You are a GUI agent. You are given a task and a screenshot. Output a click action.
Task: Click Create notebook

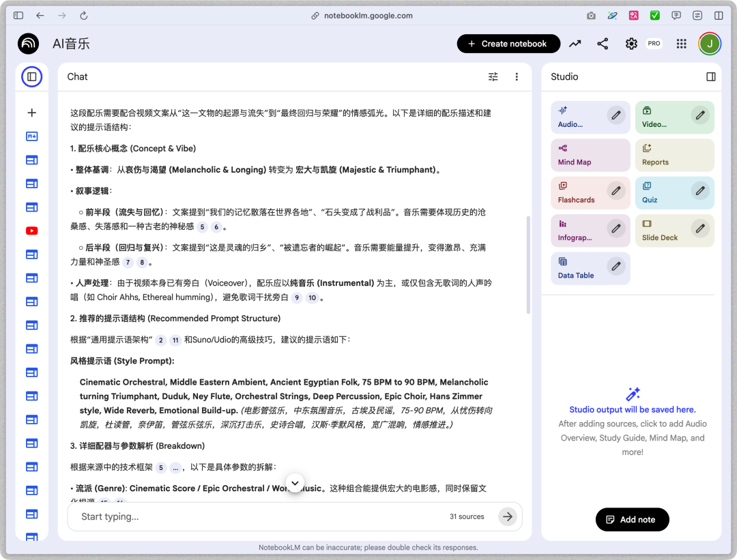pos(508,43)
